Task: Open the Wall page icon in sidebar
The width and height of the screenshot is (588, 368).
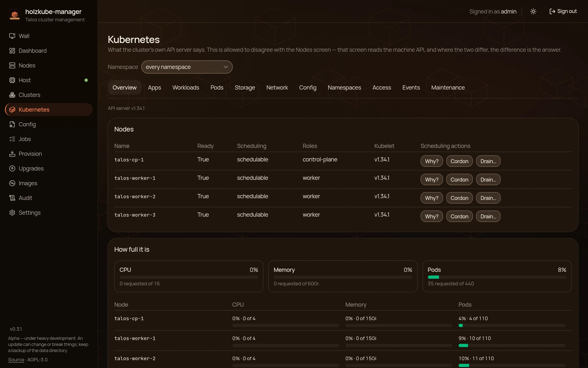Action: pyautogui.click(x=12, y=36)
